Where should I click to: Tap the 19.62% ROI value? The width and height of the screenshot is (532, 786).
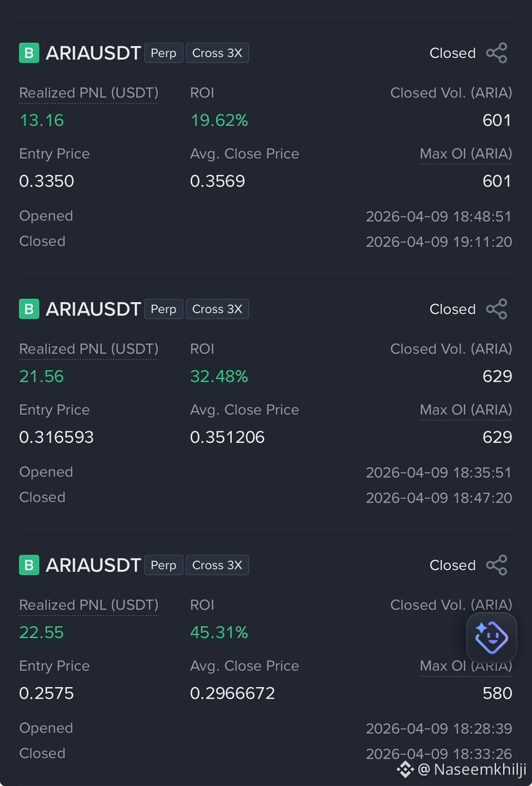click(x=219, y=120)
